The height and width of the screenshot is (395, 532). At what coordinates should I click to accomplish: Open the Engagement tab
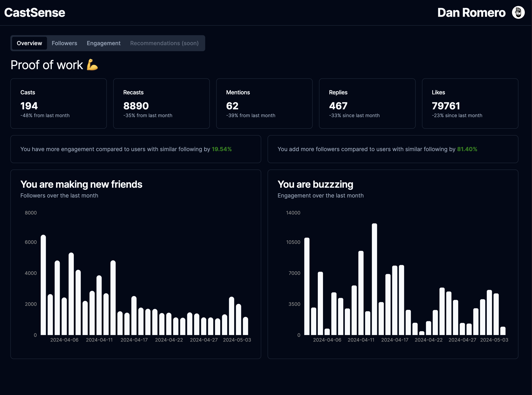(x=104, y=43)
